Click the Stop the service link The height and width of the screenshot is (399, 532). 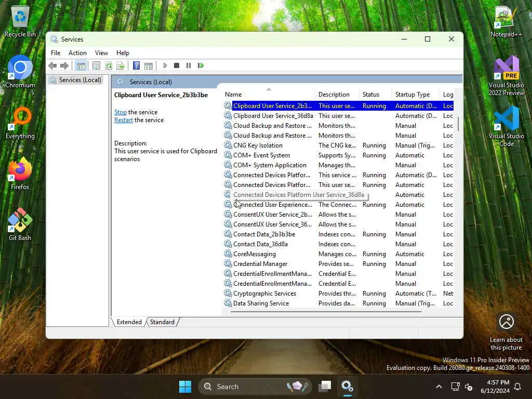click(x=121, y=112)
